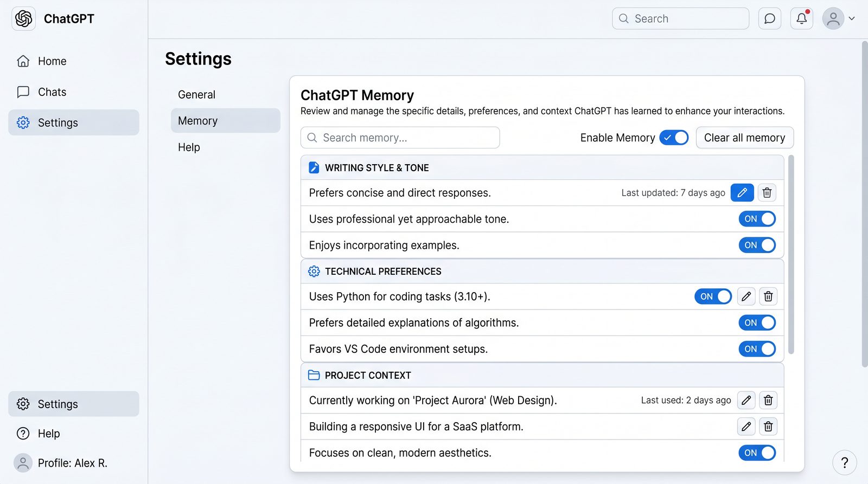
Task: Collapse the WRITING STYLE & TONE section header
Action: 542,167
